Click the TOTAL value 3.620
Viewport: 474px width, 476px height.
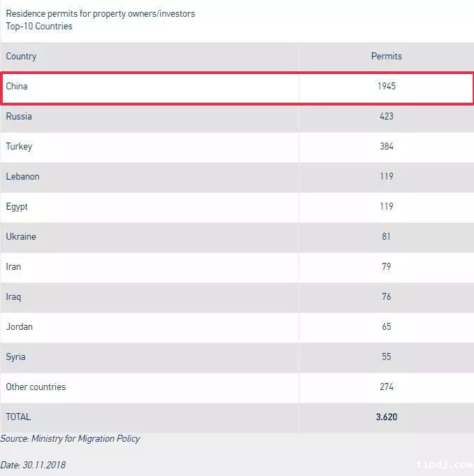[x=387, y=417]
